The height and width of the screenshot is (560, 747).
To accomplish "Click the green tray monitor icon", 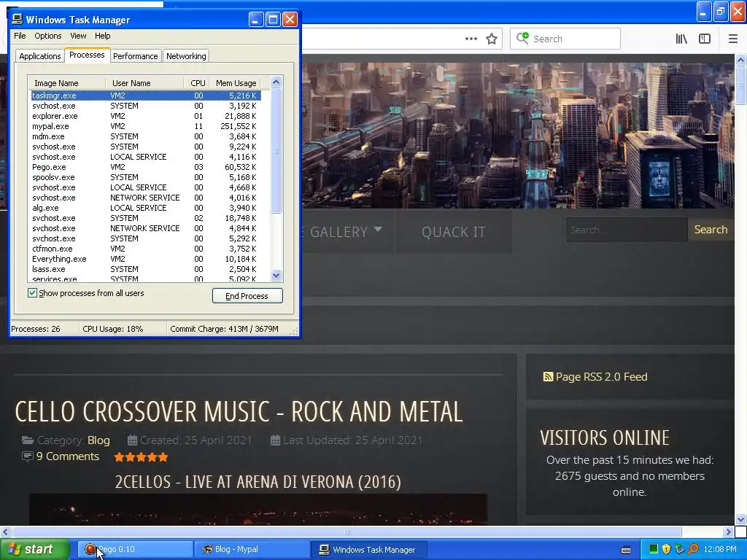I will pos(654,549).
